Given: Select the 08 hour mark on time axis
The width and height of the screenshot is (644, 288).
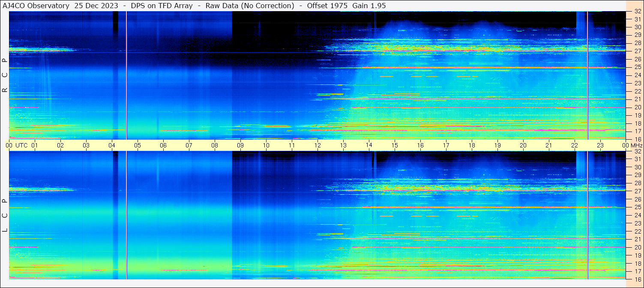Looking at the screenshot, I should [x=215, y=145].
